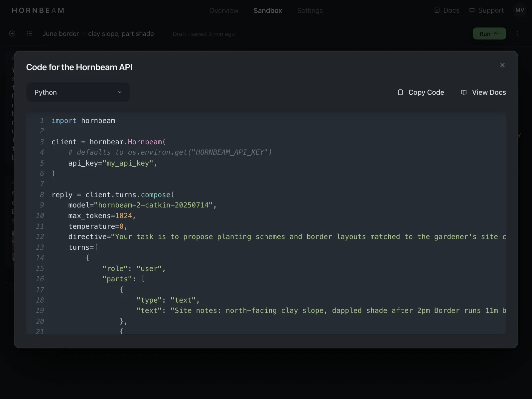Switch to the Sandbox tab
Image resolution: width=532 pixels, height=399 pixels.
268,10
